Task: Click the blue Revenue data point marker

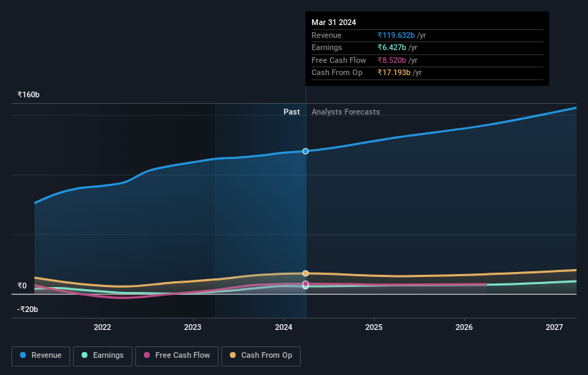Action: pos(306,151)
